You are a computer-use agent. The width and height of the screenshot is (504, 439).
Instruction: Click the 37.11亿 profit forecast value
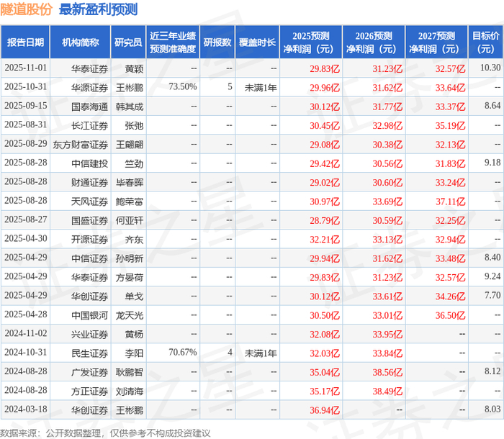(450, 202)
